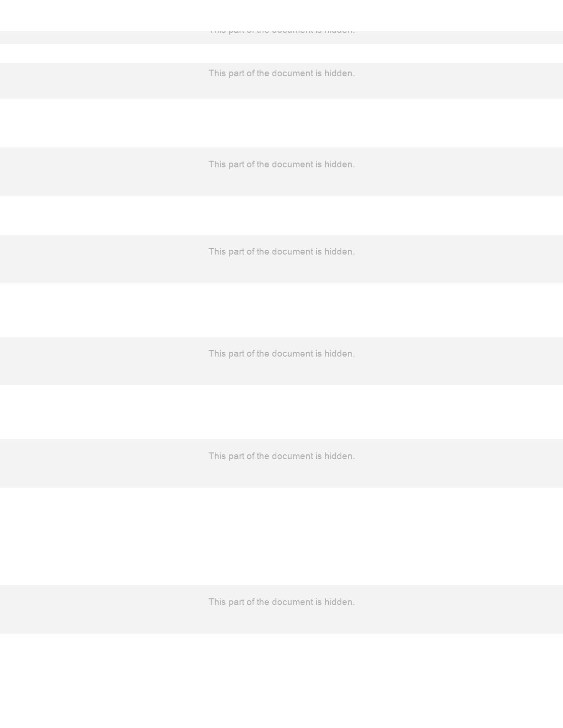Image resolution: width=563 pixels, height=728 pixels.
Task: Click blank white area below the last banner
Action: click(x=281, y=681)
